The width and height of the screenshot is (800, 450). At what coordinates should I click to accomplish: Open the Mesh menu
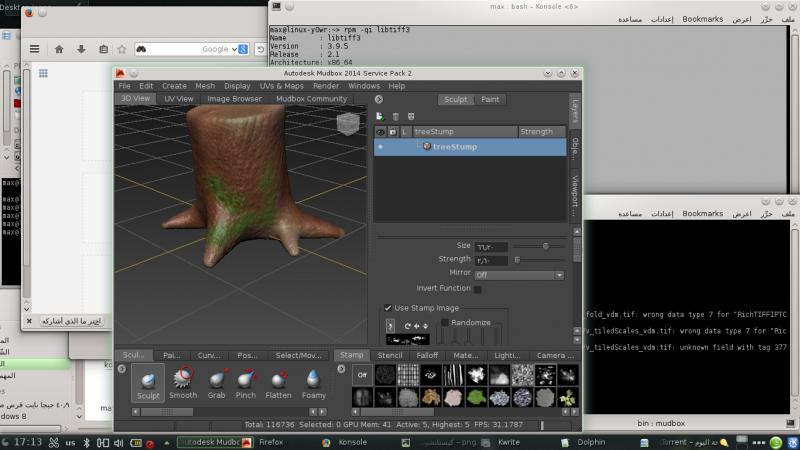pos(205,86)
